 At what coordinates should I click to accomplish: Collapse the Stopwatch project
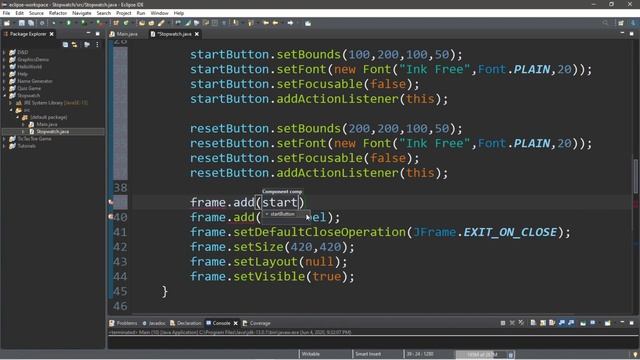[x=4, y=96]
